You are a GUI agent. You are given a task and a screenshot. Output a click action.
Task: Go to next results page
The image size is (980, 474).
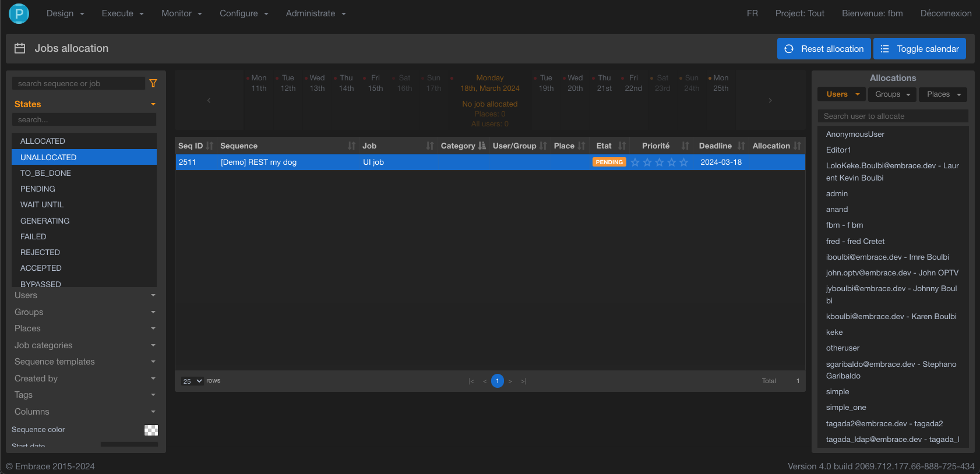tap(510, 381)
